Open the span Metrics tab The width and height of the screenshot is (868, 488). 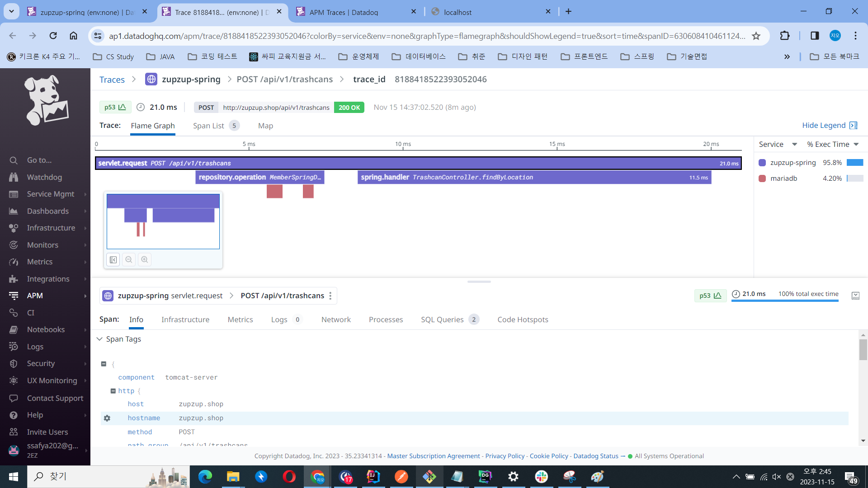(240, 319)
